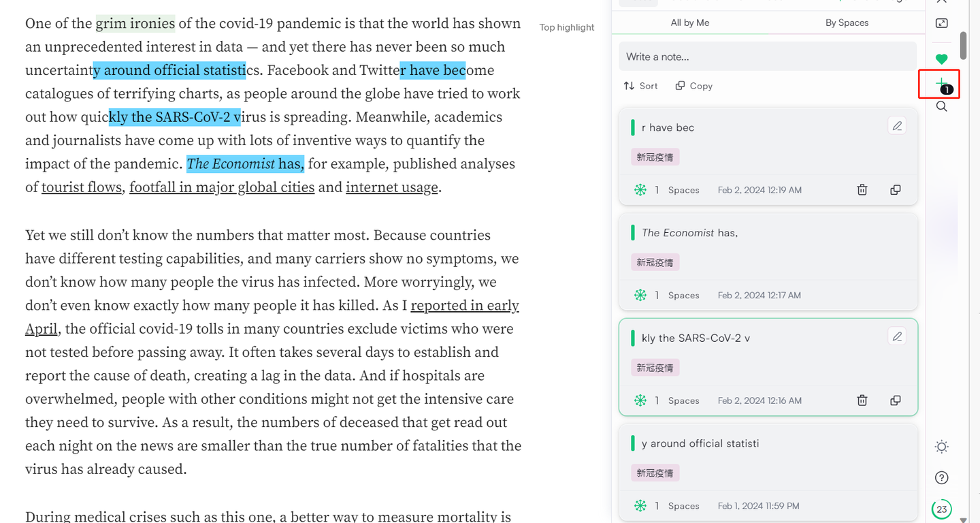This screenshot has height=523, width=980.
Task: Click the help question mark icon
Action: (941, 477)
